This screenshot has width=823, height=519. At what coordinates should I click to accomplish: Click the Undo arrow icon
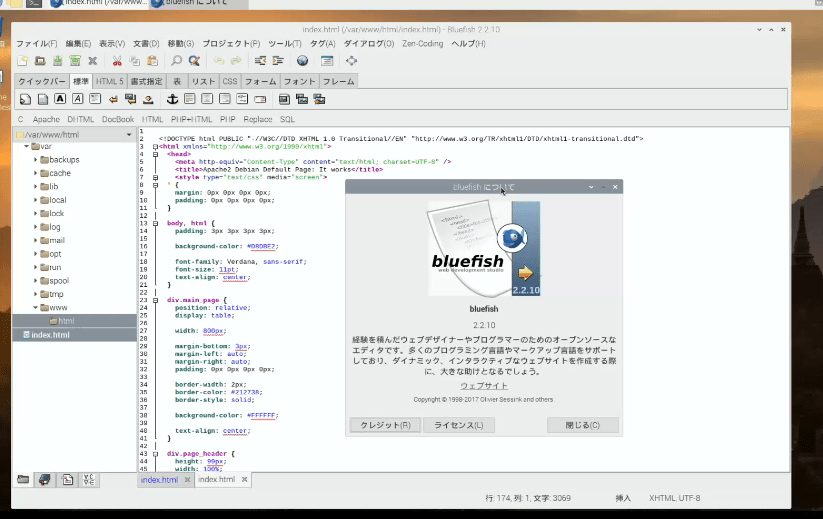coord(218,61)
